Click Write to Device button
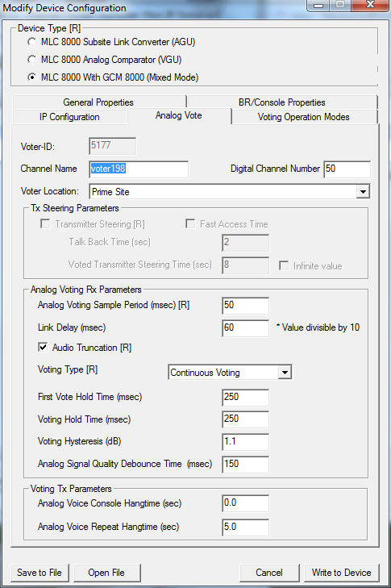This screenshot has width=391, height=588. [342, 573]
